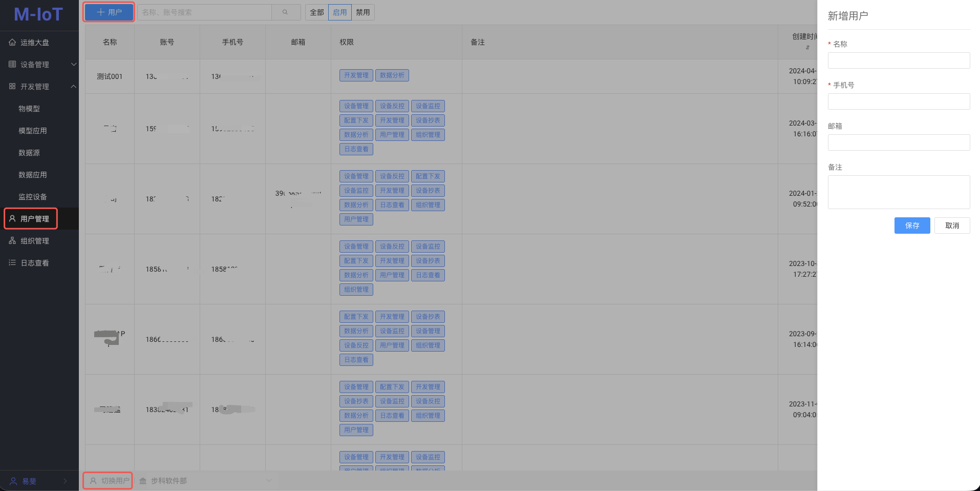Image resolution: width=980 pixels, height=491 pixels.
Task: Click the 创建时间 sort icon
Action: (x=807, y=47)
